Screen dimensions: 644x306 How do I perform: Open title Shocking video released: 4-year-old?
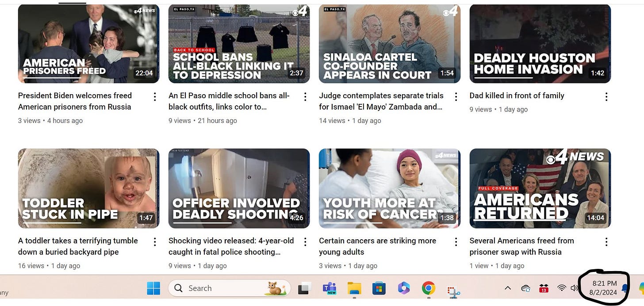point(231,246)
